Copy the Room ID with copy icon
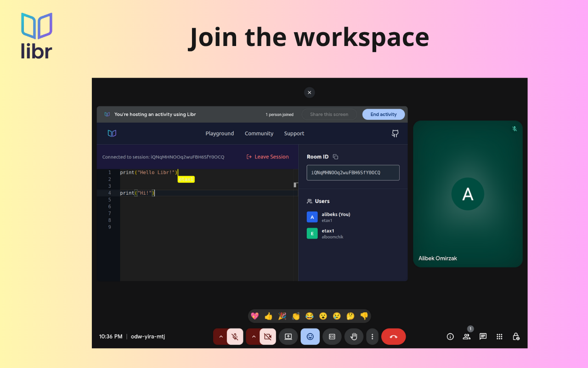This screenshot has width=588, height=368. pyautogui.click(x=335, y=157)
